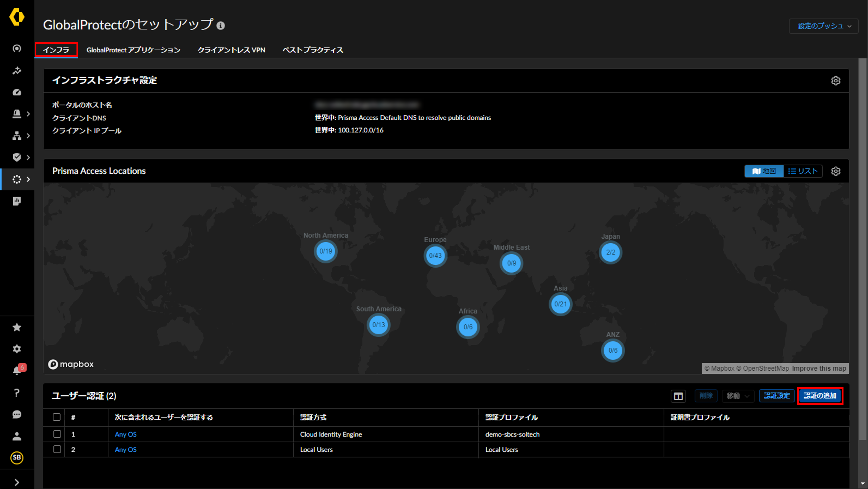The height and width of the screenshot is (489, 868).
Task: Open the help question mark icon
Action: (x=17, y=393)
